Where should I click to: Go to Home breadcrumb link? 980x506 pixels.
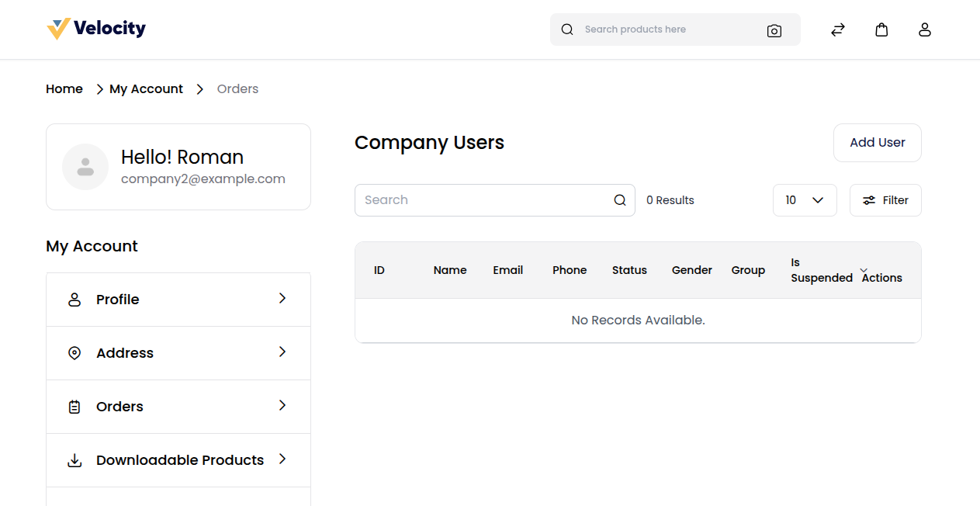(64, 89)
